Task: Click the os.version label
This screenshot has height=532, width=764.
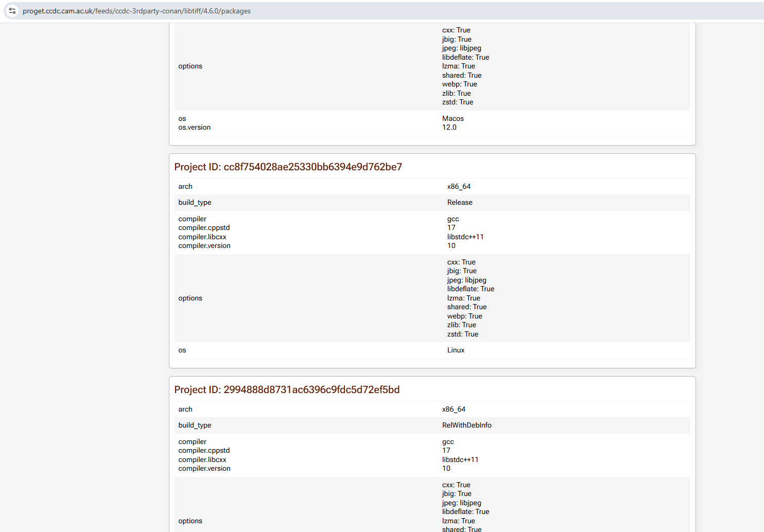Action: coord(194,128)
